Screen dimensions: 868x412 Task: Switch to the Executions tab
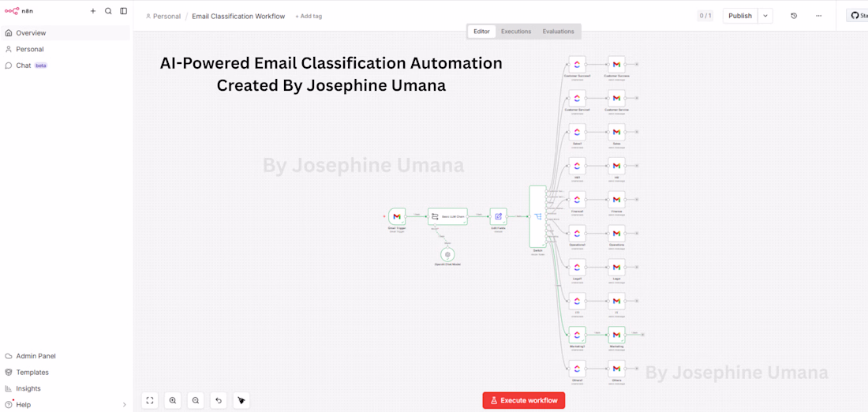tap(516, 32)
